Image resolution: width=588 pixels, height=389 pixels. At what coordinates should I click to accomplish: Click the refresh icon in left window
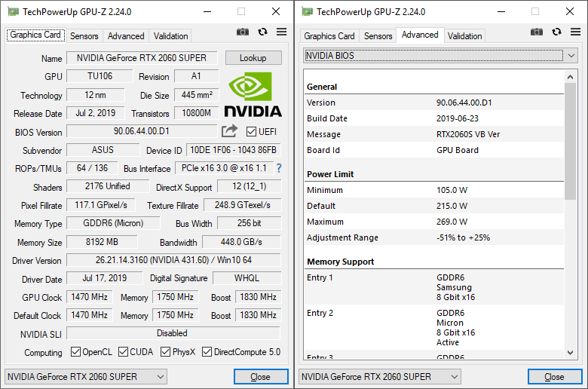(x=262, y=32)
